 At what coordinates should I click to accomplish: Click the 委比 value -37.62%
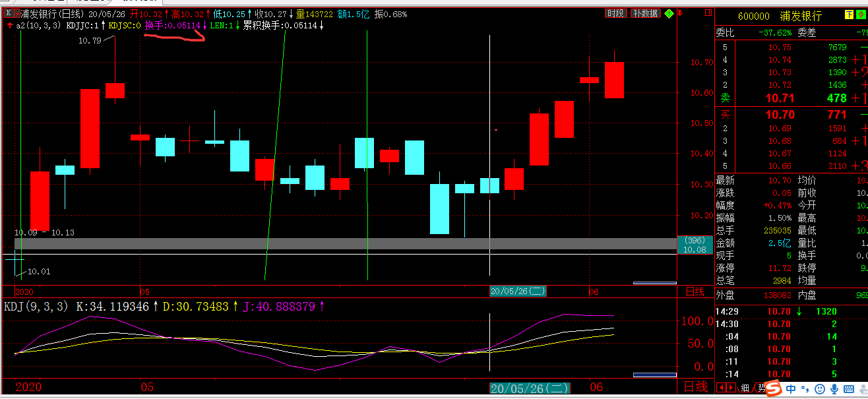point(774,32)
